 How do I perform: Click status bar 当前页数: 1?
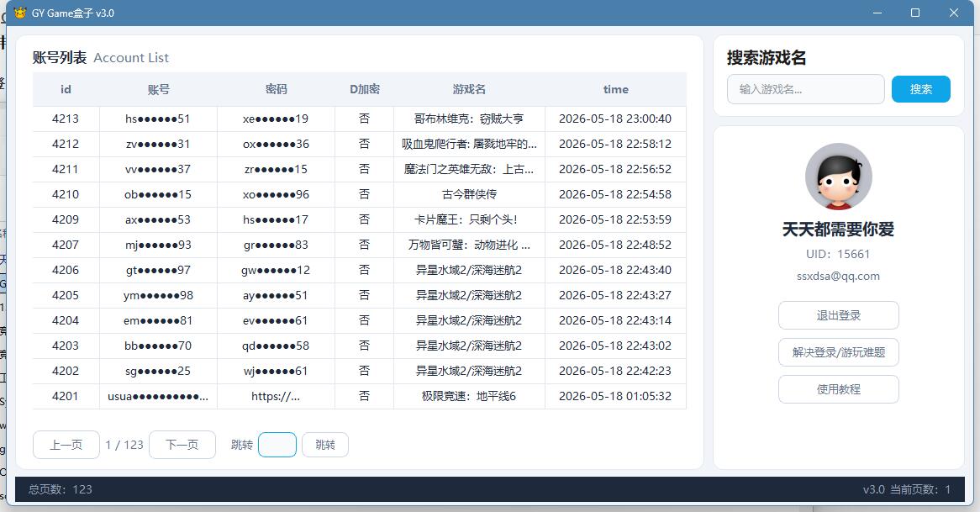920,489
